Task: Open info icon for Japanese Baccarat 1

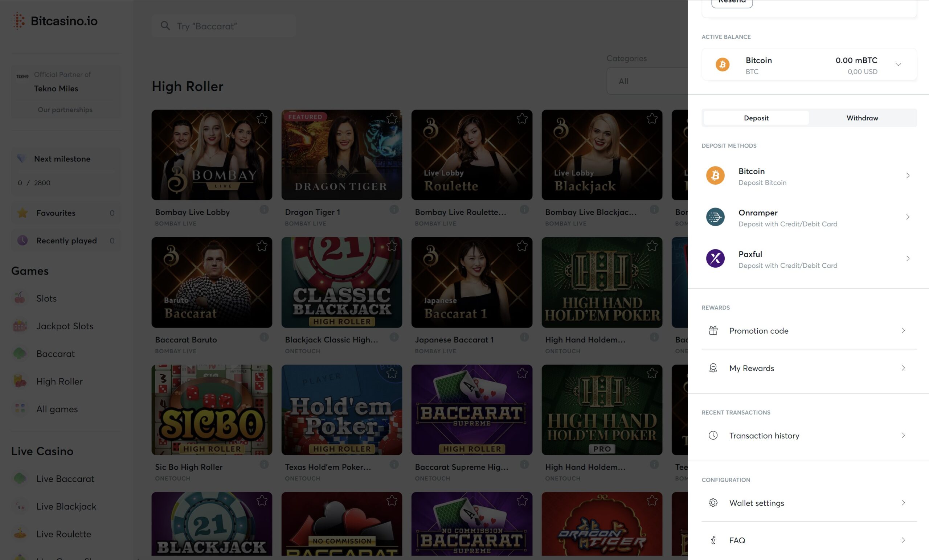Action: (x=524, y=337)
